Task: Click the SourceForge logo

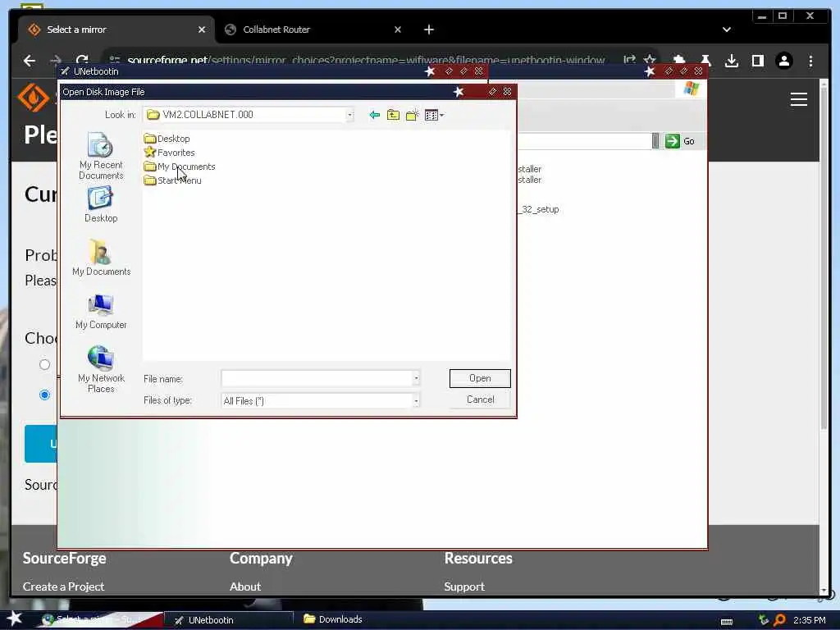Action: pos(33,98)
